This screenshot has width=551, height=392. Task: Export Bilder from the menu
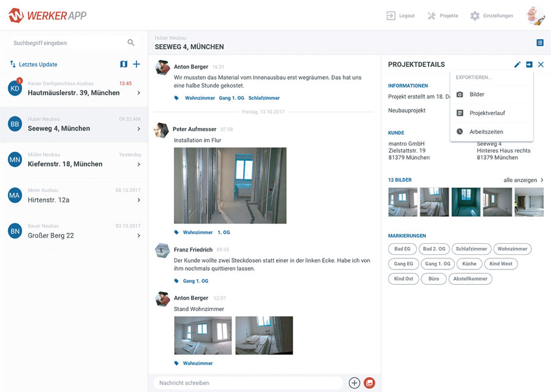tap(492, 94)
